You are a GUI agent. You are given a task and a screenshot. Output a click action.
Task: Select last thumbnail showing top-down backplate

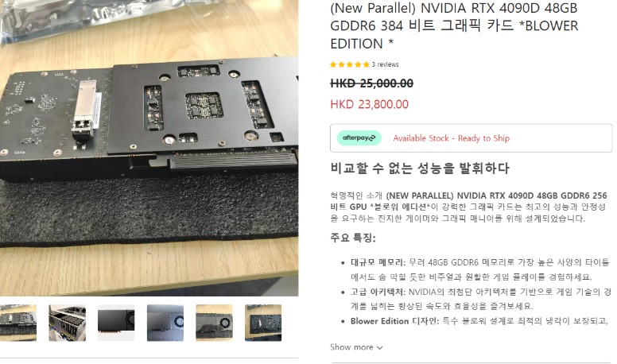(x=263, y=323)
